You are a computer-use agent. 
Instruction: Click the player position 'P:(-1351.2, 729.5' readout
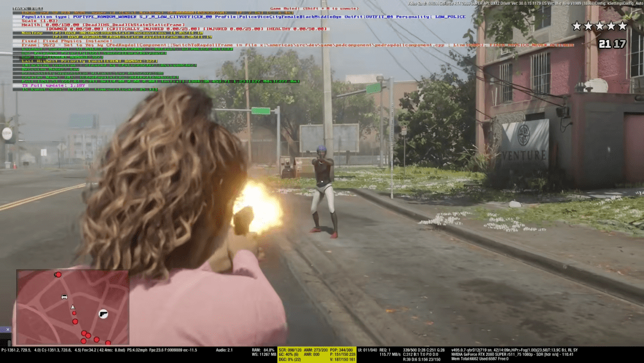tap(19, 350)
